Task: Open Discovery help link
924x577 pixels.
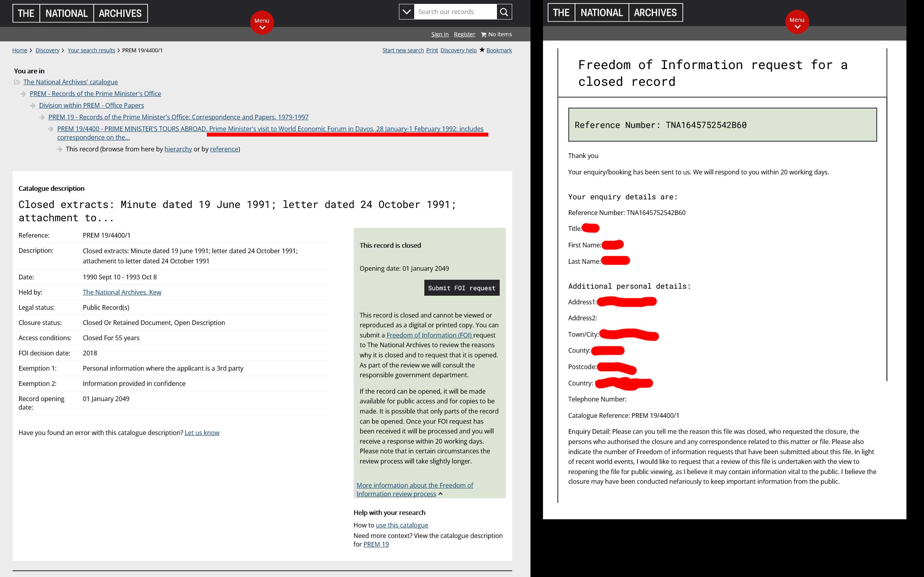Action: point(458,50)
